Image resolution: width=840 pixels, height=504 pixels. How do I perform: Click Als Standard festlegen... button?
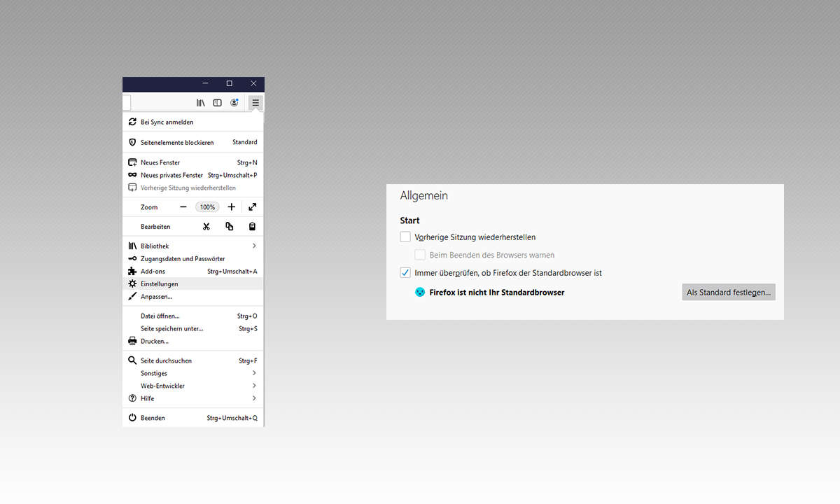[x=729, y=292]
